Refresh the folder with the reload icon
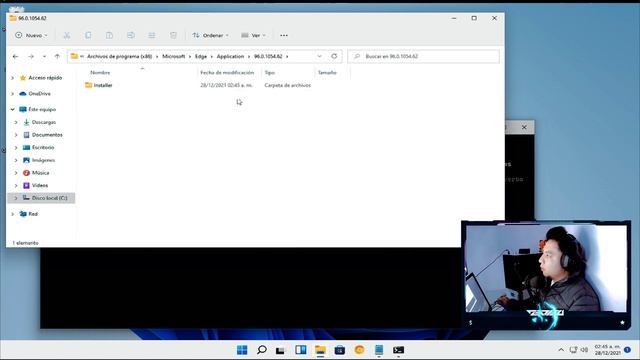 click(x=334, y=56)
